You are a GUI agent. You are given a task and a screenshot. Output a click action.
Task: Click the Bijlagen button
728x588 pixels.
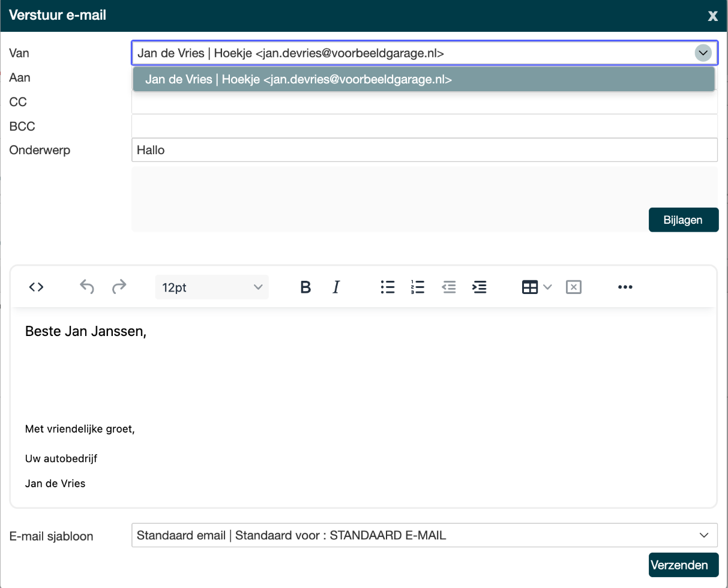click(683, 220)
